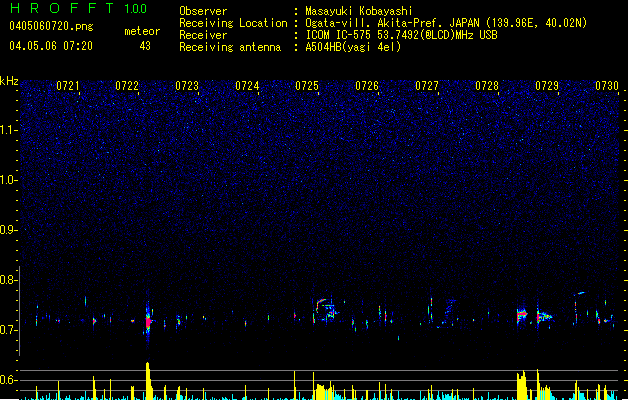Click the 0728 time marker
The height and width of the screenshot is (400, 629).
point(487,86)
